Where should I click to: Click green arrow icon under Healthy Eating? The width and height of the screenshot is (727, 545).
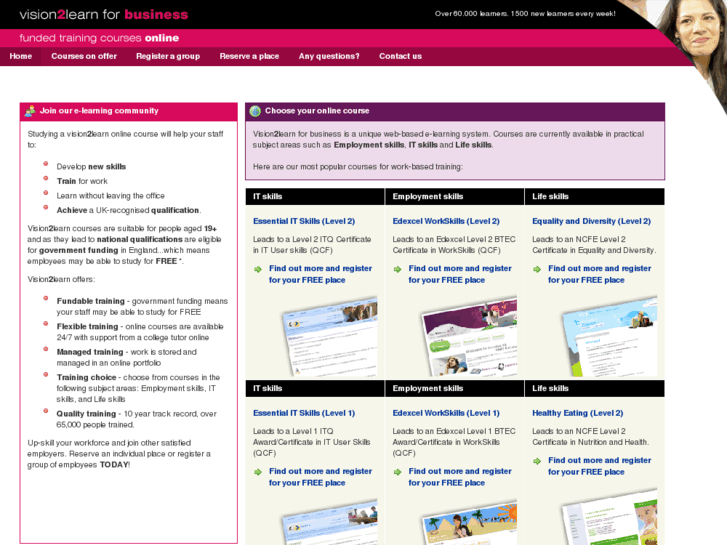(x=537, y=461)
